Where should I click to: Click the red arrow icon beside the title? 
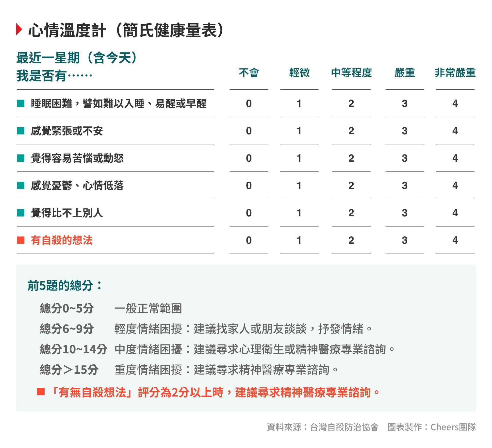(19, 30)
